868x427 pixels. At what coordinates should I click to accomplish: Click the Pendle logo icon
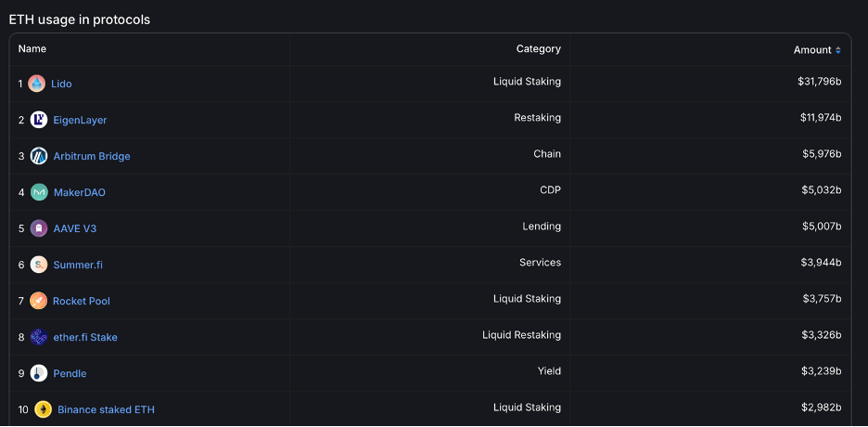(x=38, y=373)
